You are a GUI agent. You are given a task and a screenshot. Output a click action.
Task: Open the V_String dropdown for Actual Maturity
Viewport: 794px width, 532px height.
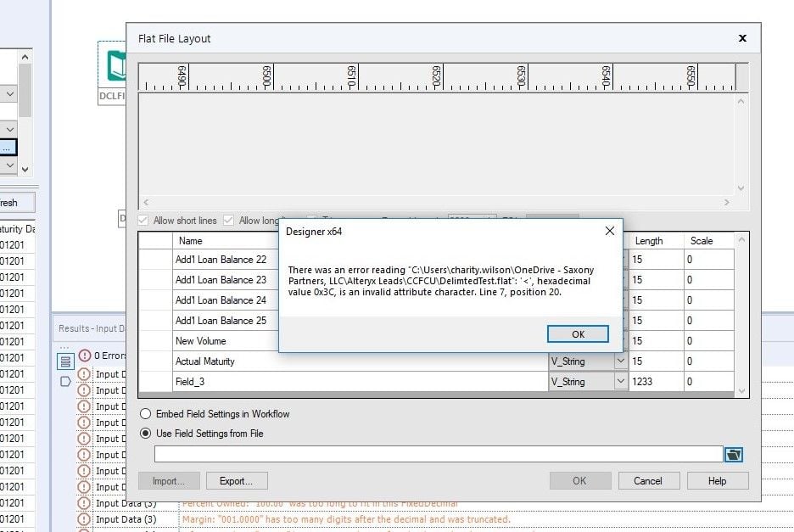618,361
